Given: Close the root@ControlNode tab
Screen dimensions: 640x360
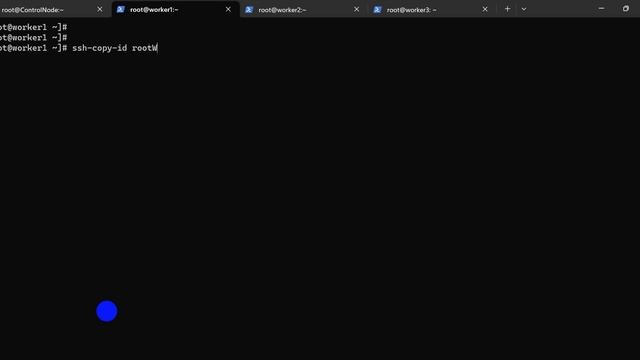Looking at the screenshot, I should 100,9.
